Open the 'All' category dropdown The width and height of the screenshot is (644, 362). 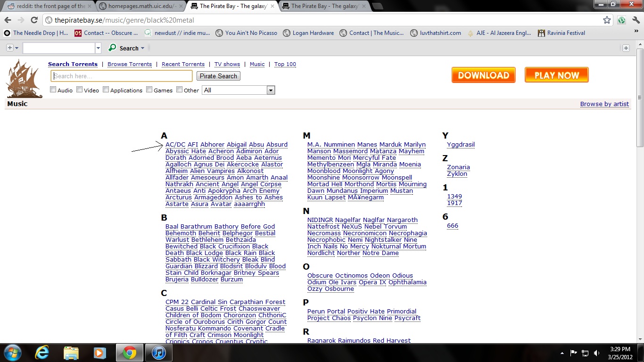click(x=238, y=90)
